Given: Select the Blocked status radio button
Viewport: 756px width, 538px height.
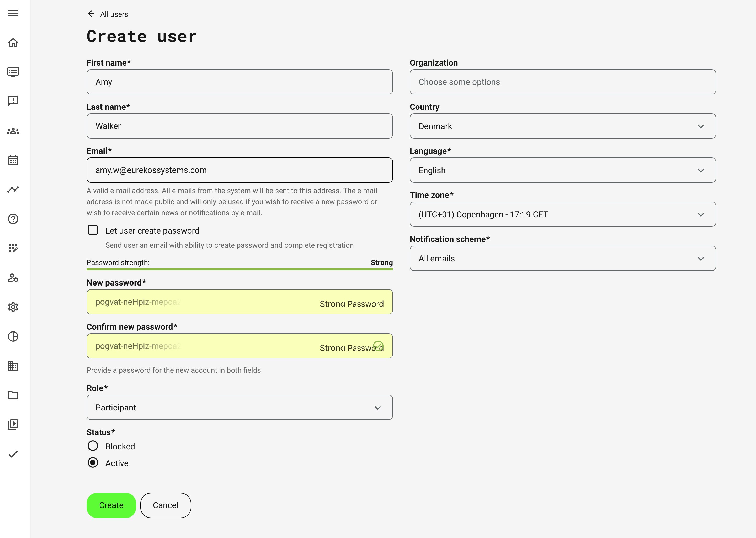Looking at the screenshot, I should coord(93,446).
